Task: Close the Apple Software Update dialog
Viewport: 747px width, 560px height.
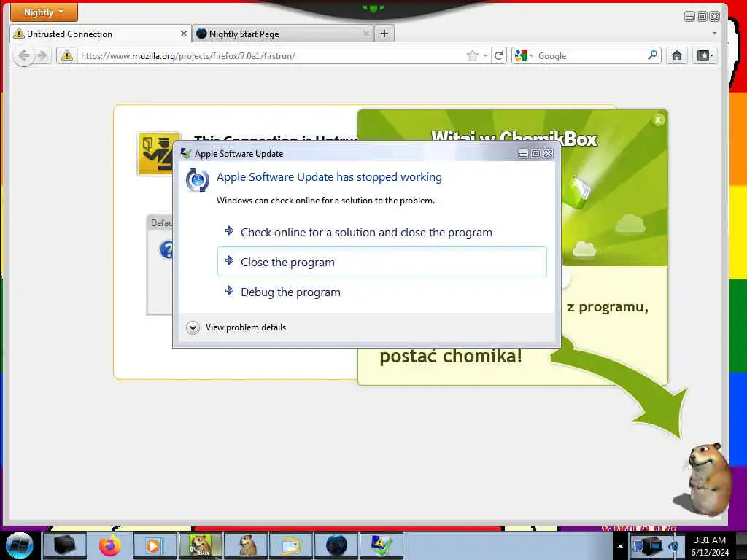Action: coord(549,153)
